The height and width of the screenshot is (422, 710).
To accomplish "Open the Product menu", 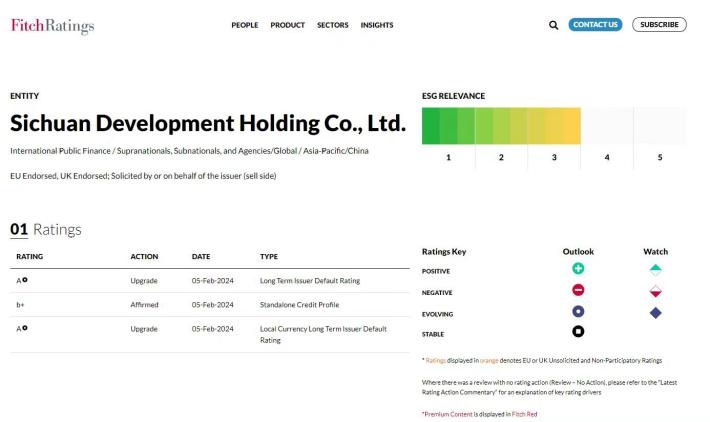I will [x=287, y=25].
